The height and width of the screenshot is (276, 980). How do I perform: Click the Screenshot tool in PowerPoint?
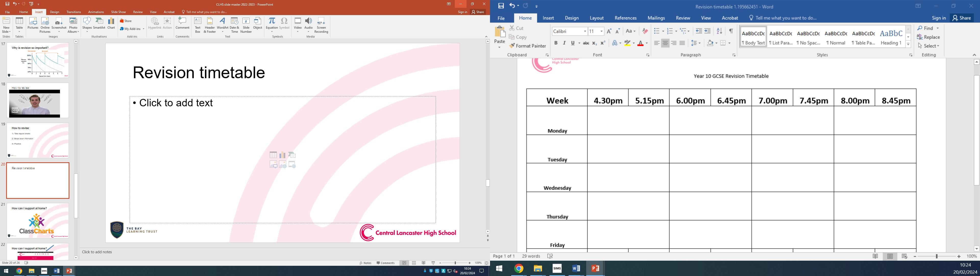point(59,25)
